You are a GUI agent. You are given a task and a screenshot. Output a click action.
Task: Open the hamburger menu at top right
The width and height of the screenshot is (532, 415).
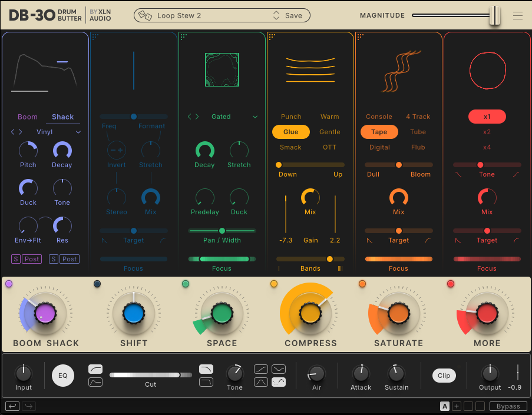tap(517, 16)
